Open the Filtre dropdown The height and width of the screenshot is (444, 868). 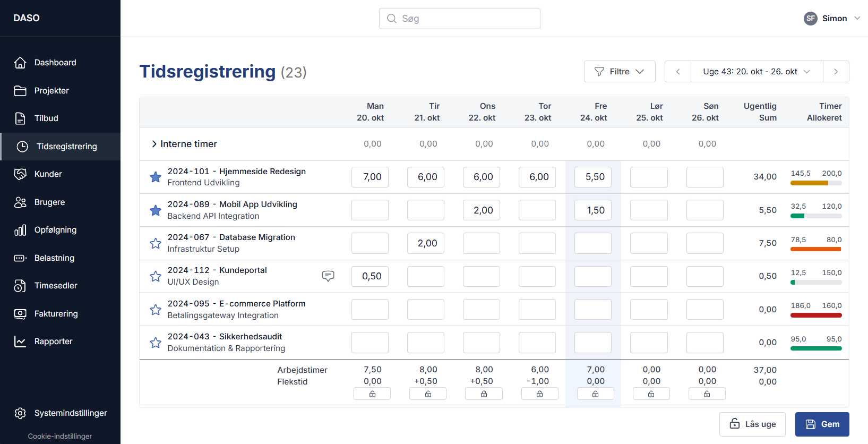point(619,72)
